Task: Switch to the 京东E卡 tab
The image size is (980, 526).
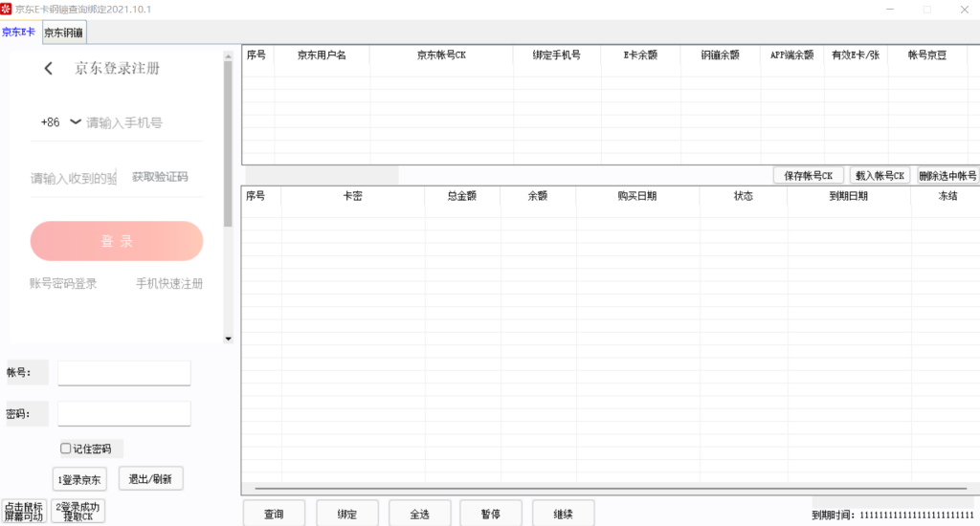Action: pos(19,33)
